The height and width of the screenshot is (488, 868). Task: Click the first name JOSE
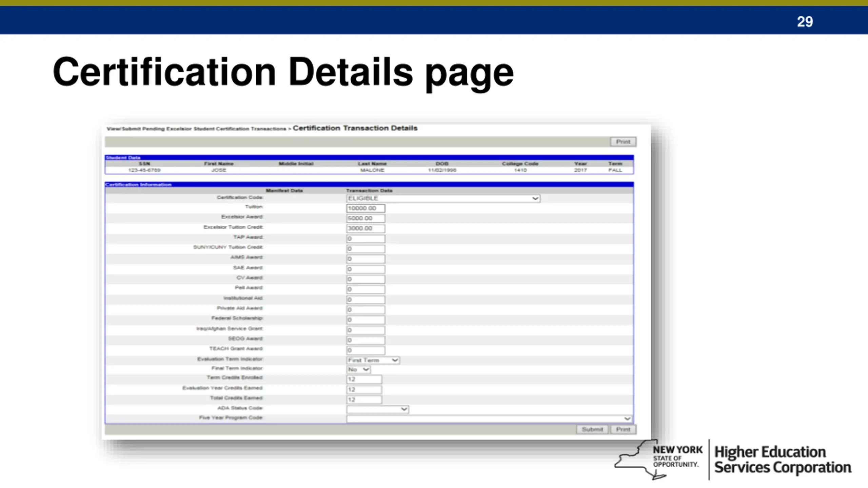point(219,170)
